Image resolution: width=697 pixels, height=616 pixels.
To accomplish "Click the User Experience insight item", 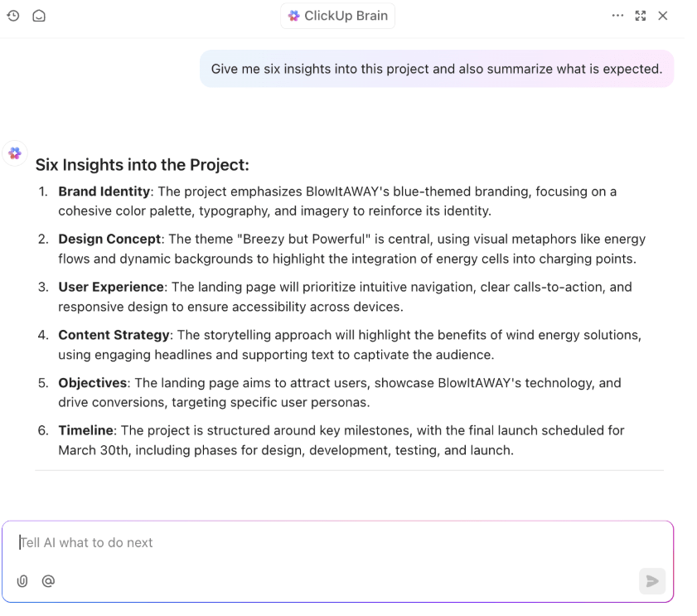I will pyautogui.click(x=336, y=297).
